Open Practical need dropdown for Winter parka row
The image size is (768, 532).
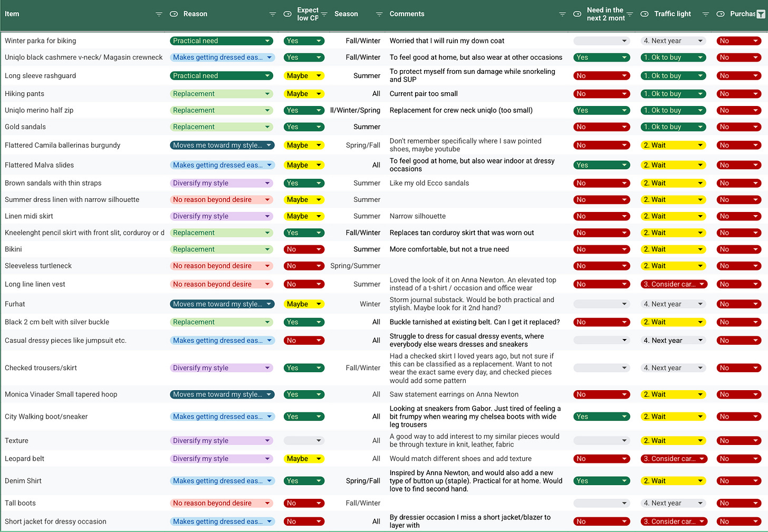pos(222,41)
